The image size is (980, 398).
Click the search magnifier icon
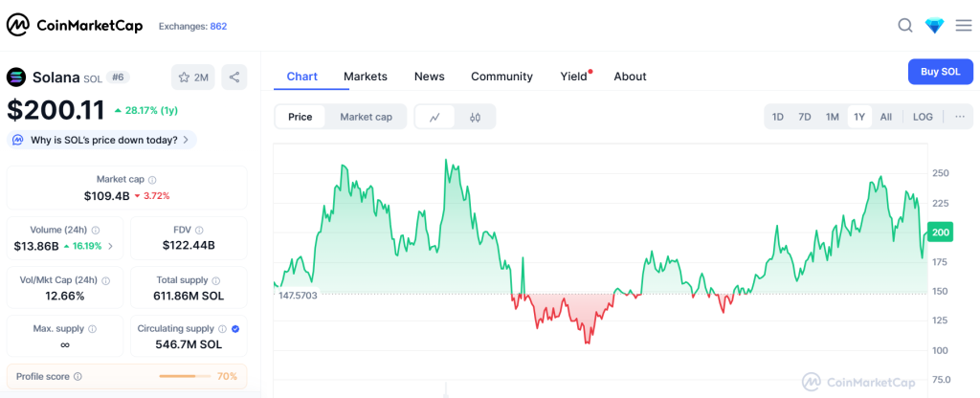coord(904,26)
